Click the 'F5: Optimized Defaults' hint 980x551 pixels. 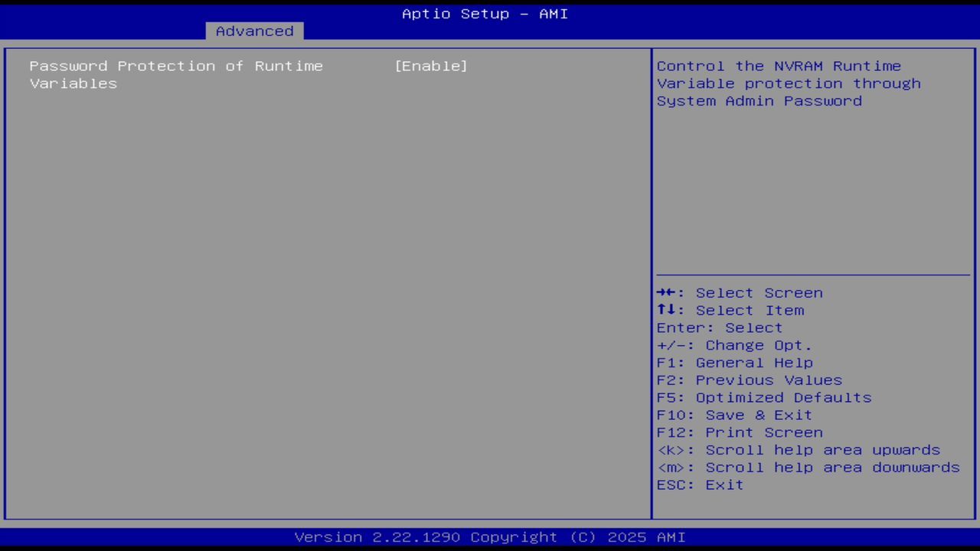(764, 398)
